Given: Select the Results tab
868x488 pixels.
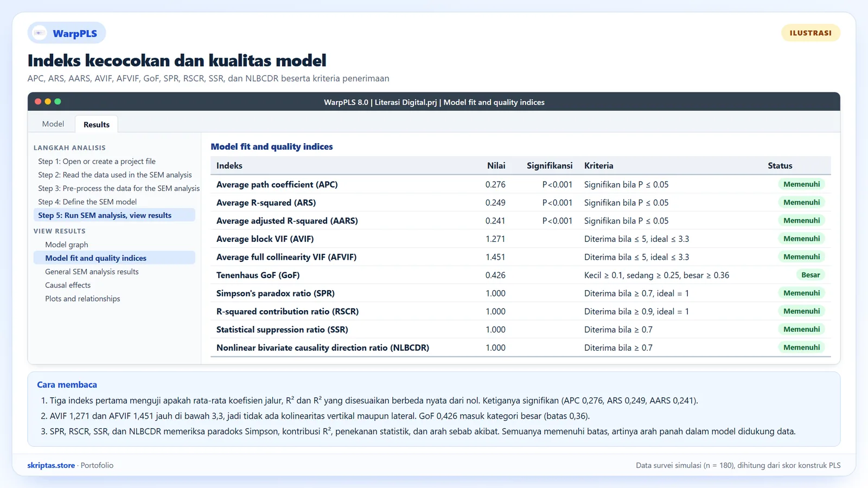Looking at the screenshot, I should [x=97, y=124].
